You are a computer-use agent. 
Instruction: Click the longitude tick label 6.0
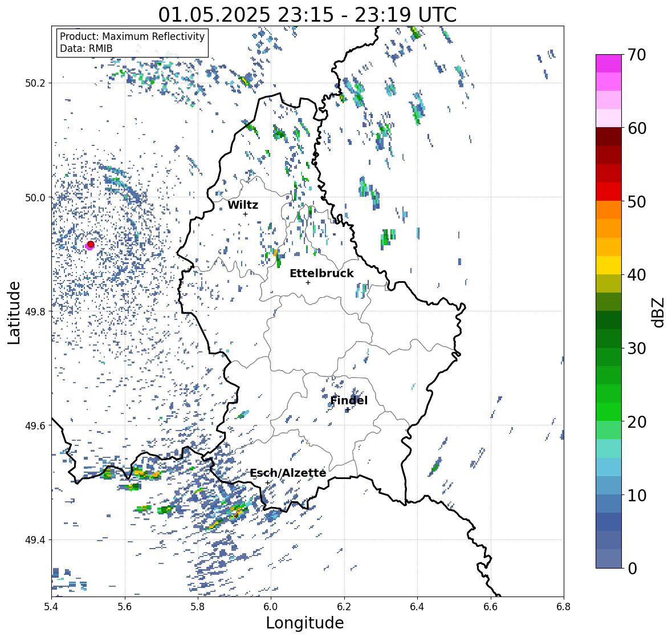271,607
